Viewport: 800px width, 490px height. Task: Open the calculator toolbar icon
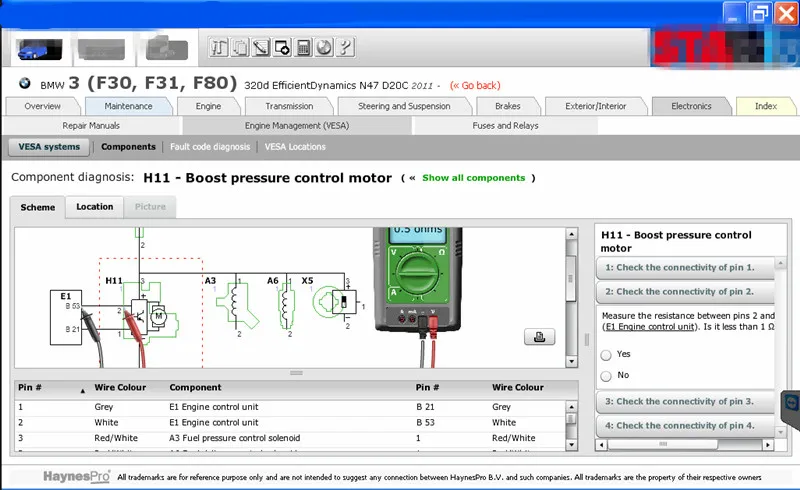click(303, 47)
